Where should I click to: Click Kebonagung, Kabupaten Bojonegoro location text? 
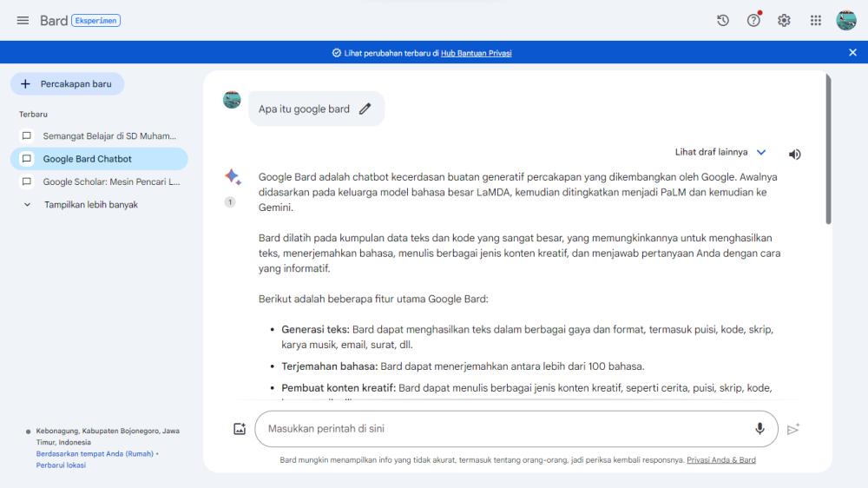pyautogui.click(x=108, y=437)
